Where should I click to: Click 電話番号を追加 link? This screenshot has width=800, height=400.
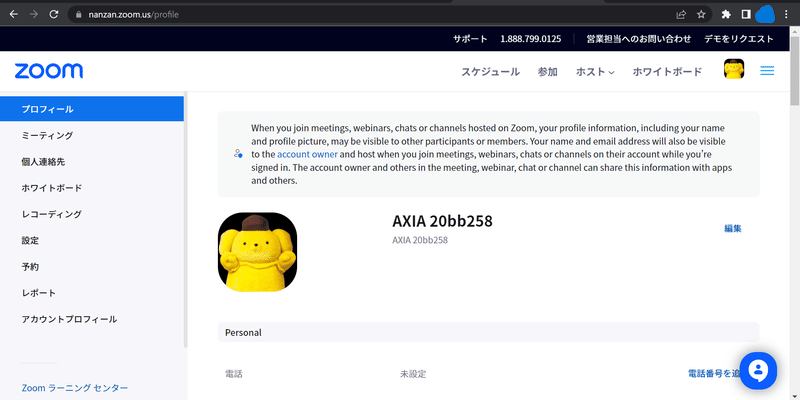pyautogui.click(x=714, y=373)
